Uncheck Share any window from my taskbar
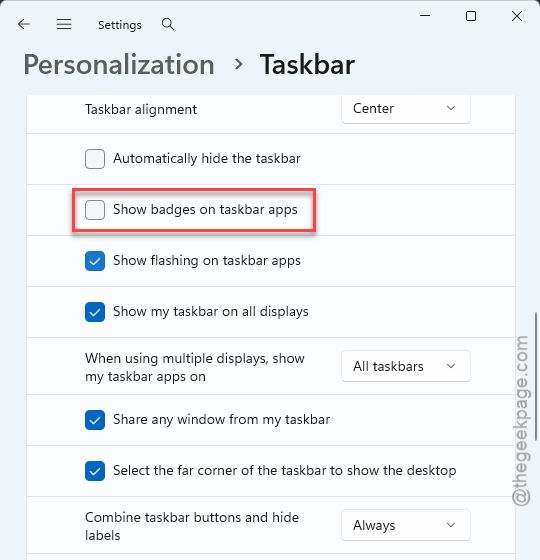The width and height of the screenshot is (540, 560). click(x=95, y=420)
